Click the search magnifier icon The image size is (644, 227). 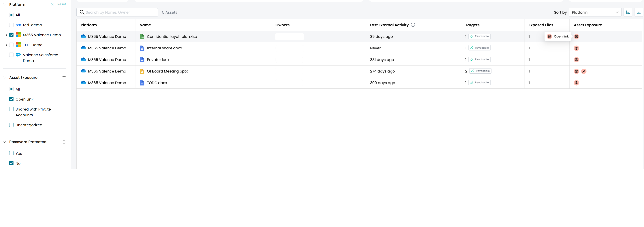82,12
